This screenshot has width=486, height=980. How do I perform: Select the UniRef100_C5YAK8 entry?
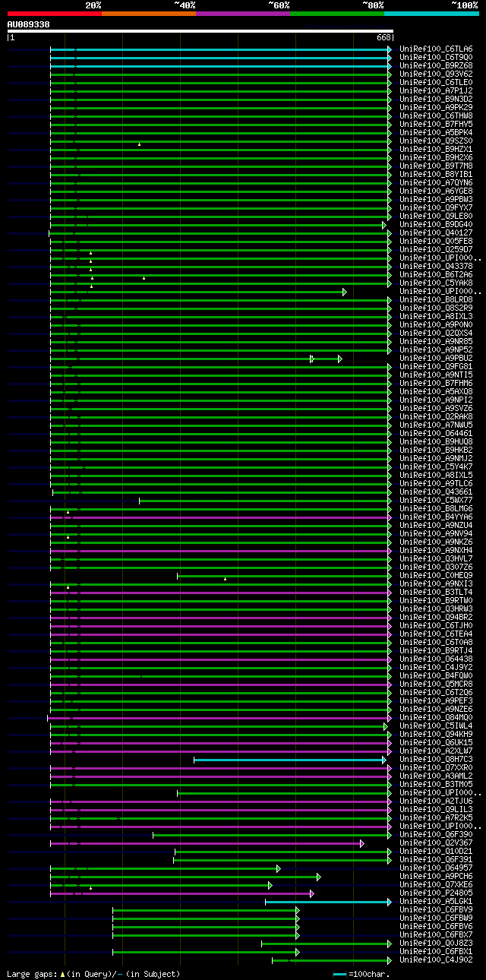436,283
